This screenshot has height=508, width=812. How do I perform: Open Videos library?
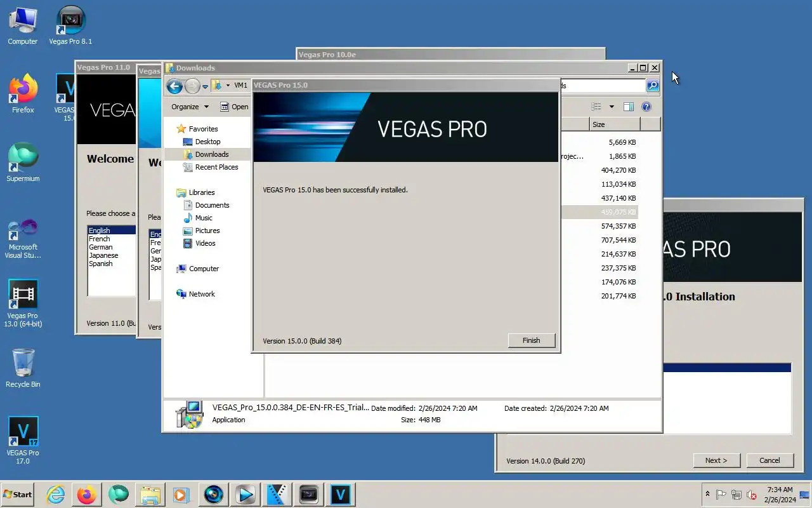(x=205, y=243)
